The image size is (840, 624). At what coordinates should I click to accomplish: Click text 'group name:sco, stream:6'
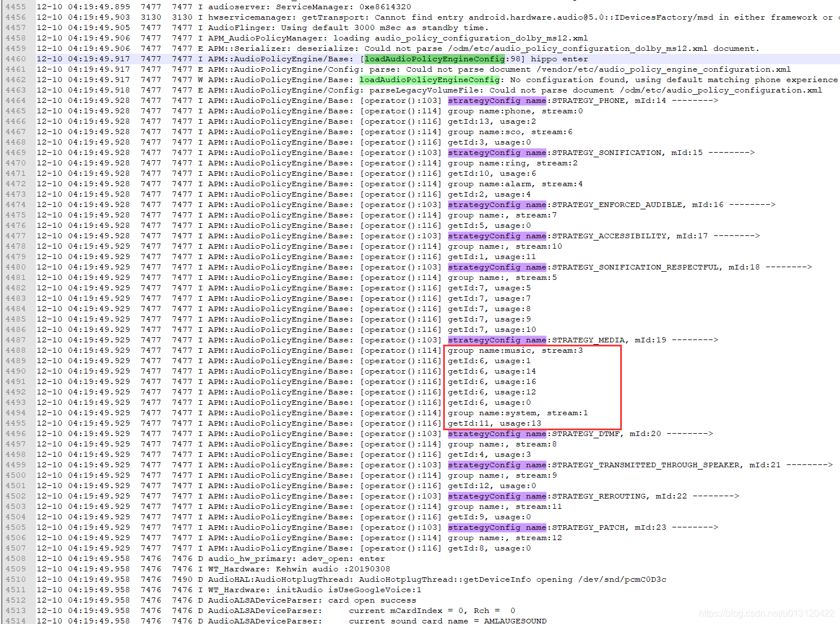click(x=510, y=132)
